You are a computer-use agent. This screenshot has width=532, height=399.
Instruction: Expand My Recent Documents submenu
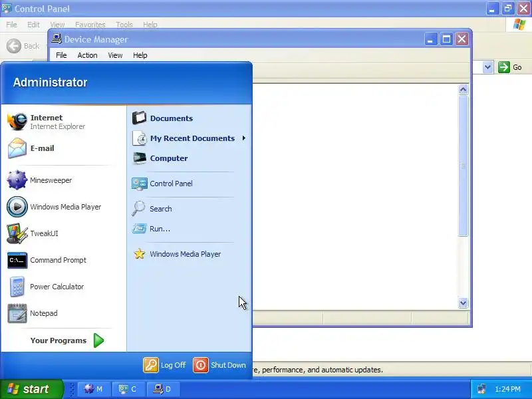tap(190, 138)
